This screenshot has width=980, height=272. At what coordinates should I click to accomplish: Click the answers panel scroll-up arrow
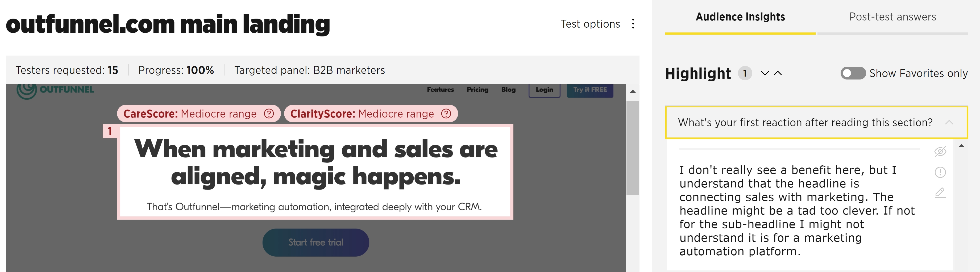[x=961, y=146]
